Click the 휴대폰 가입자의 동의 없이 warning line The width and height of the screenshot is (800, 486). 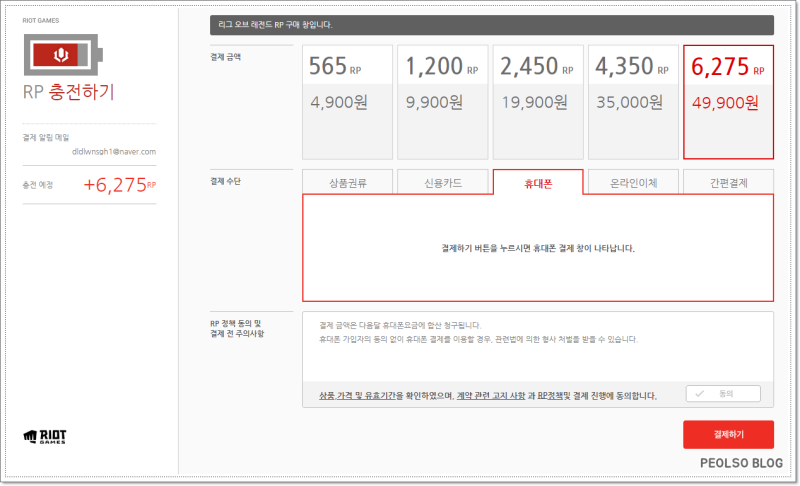pyautogui.click(x=478, y=339)
